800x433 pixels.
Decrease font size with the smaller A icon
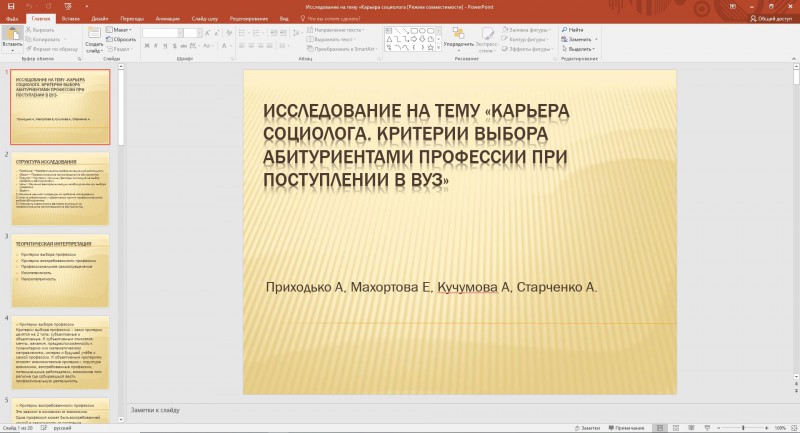click(x=217, y=33)
